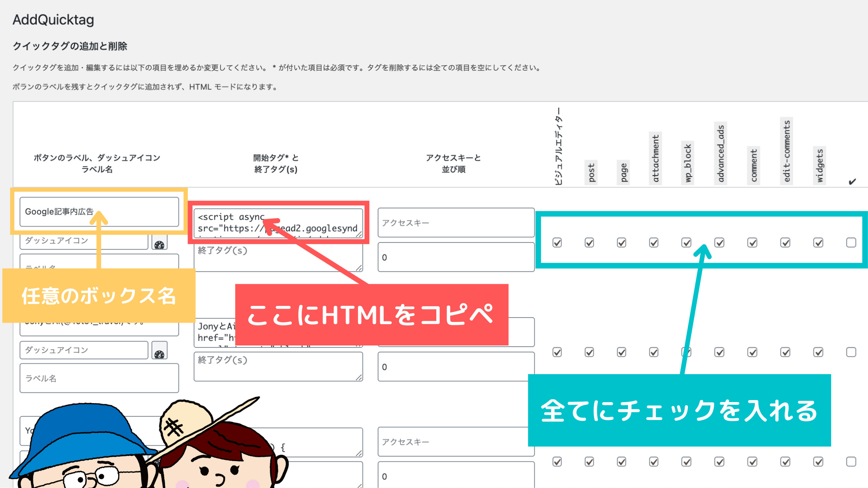Toggle post checkbox in third quicktag row
This screenshot has height=488, width=868.
tap(589, 462)
